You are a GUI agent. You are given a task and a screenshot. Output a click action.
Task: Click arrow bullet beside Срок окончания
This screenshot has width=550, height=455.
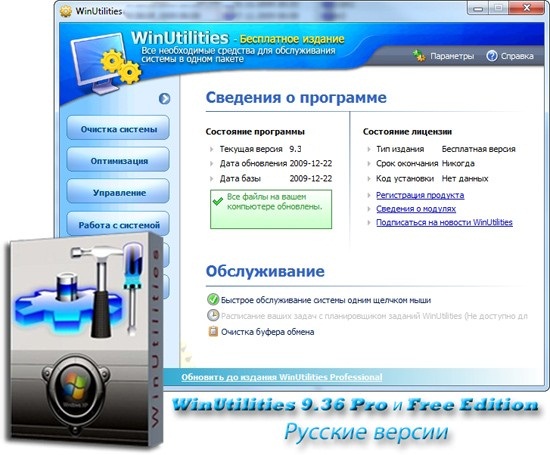coord(369,163)
